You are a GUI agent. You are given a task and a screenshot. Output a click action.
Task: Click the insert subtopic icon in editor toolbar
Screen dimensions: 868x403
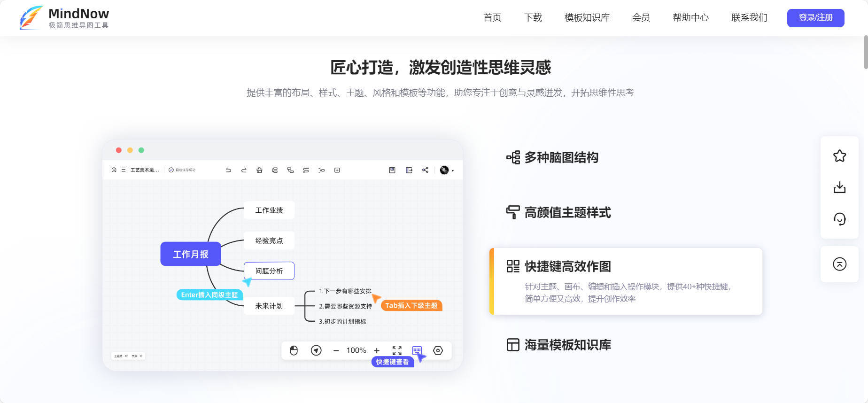(x=290, y=170)
